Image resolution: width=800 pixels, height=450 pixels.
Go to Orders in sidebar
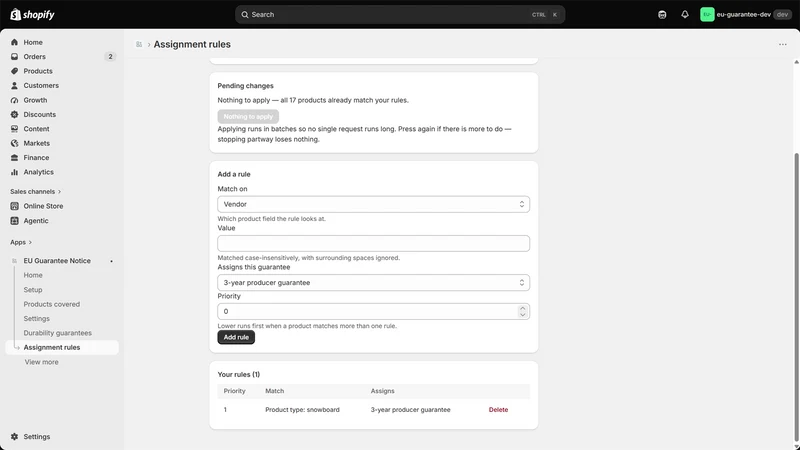34,57
